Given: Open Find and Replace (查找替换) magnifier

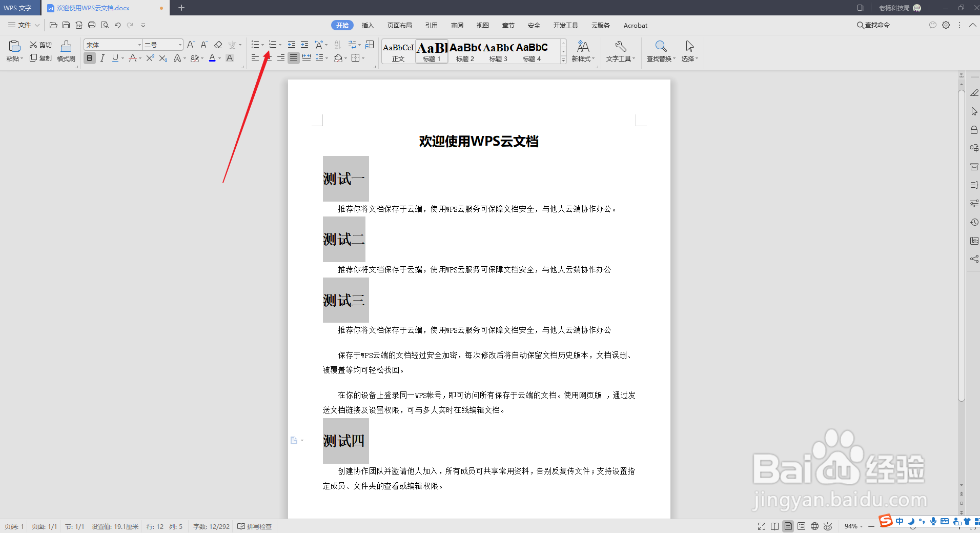Looking at the screenshot, I should click(661, 51).
